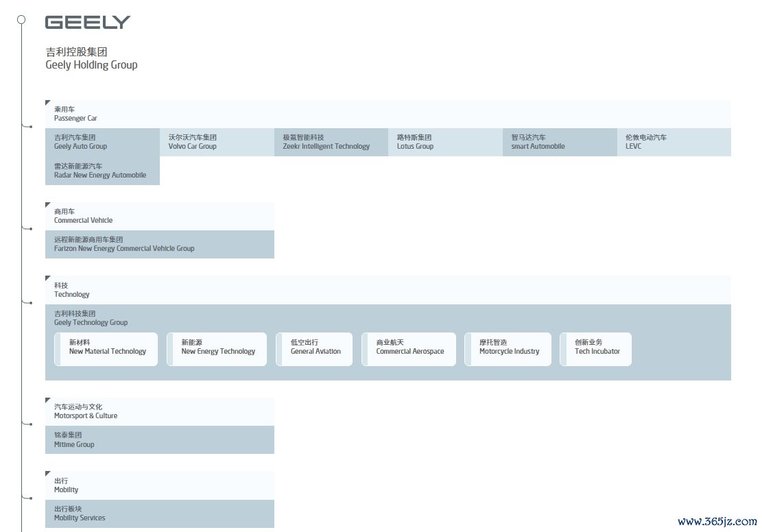Select Radar New Energy Automobile
This screenshot has width=762, height=532.
(x=102, y=171)
